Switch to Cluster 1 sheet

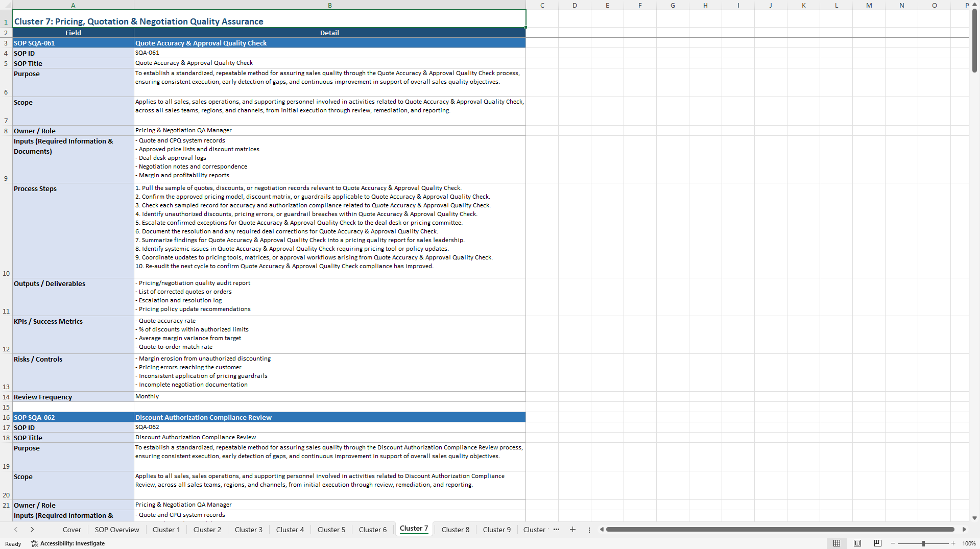click(x=166, y=530)
